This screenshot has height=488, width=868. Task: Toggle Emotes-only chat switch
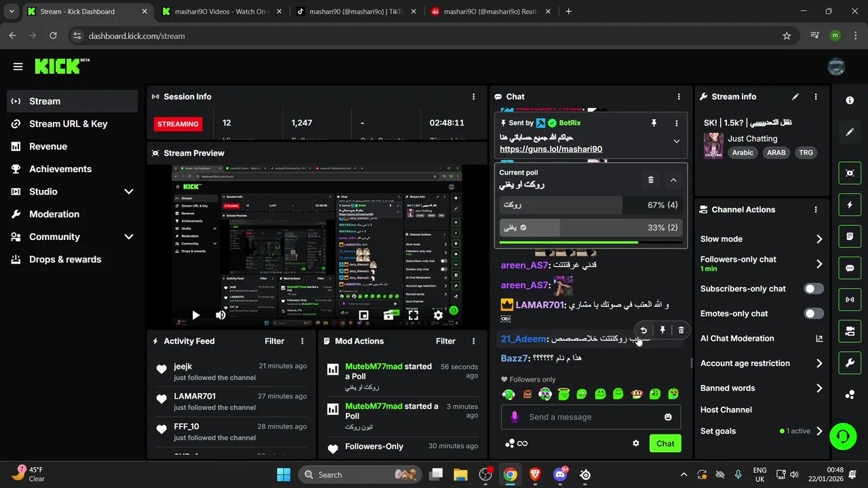pos(814,314)
